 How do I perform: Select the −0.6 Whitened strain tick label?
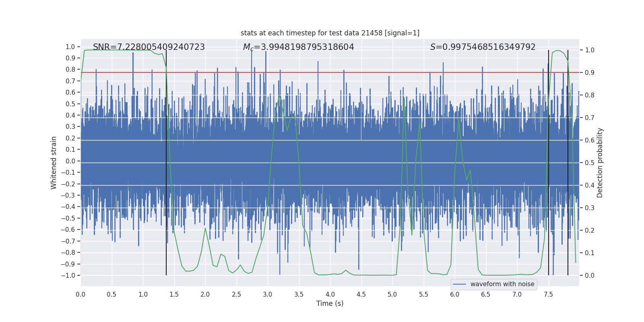68,230
